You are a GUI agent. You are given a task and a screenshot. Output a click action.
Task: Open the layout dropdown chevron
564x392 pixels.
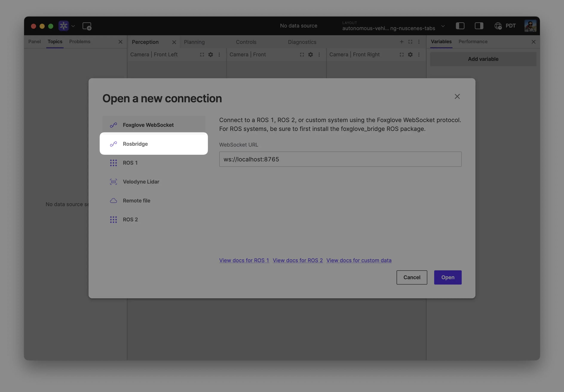(x=443, y=26)
